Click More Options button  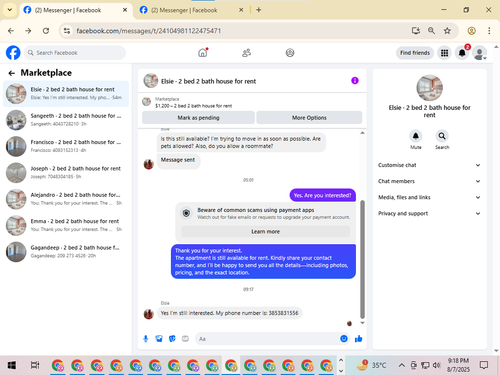pyautogui.click(x=309, y=118)
